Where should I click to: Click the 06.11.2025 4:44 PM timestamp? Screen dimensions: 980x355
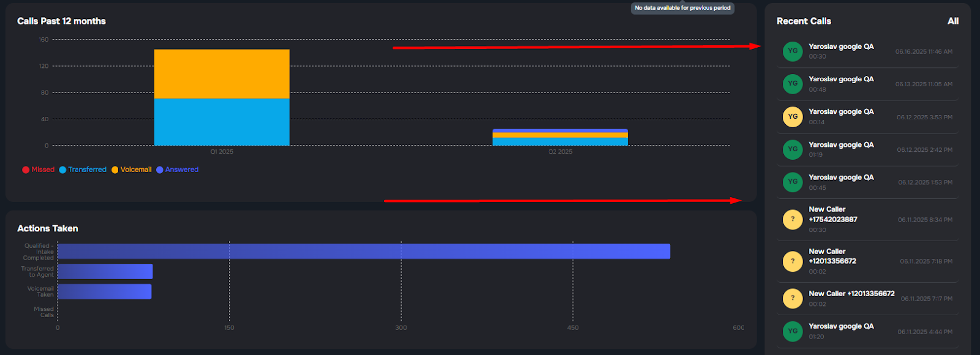point(925,332)
